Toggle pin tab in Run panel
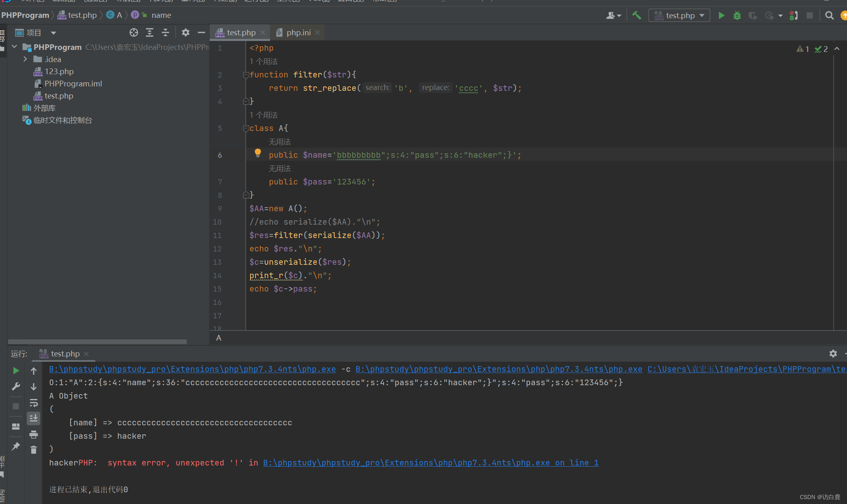This screenshot has height=504, width=847. [16, 446]
